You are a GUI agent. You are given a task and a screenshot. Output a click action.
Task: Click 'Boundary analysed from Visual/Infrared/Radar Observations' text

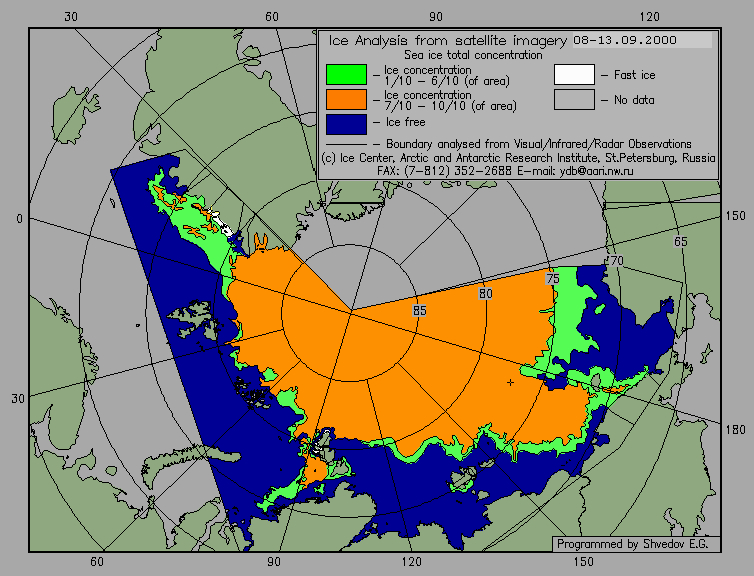tap(539, 144)
